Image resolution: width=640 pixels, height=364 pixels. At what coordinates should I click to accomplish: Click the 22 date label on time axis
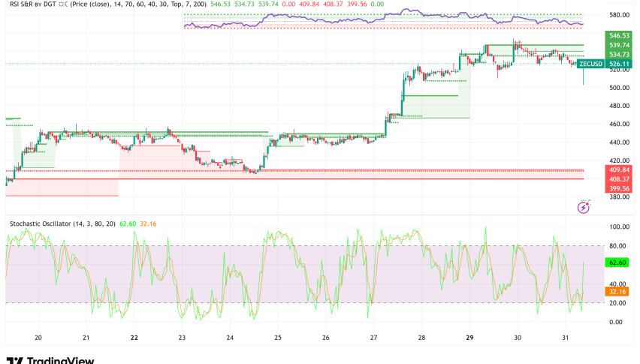tap(135, 338)
